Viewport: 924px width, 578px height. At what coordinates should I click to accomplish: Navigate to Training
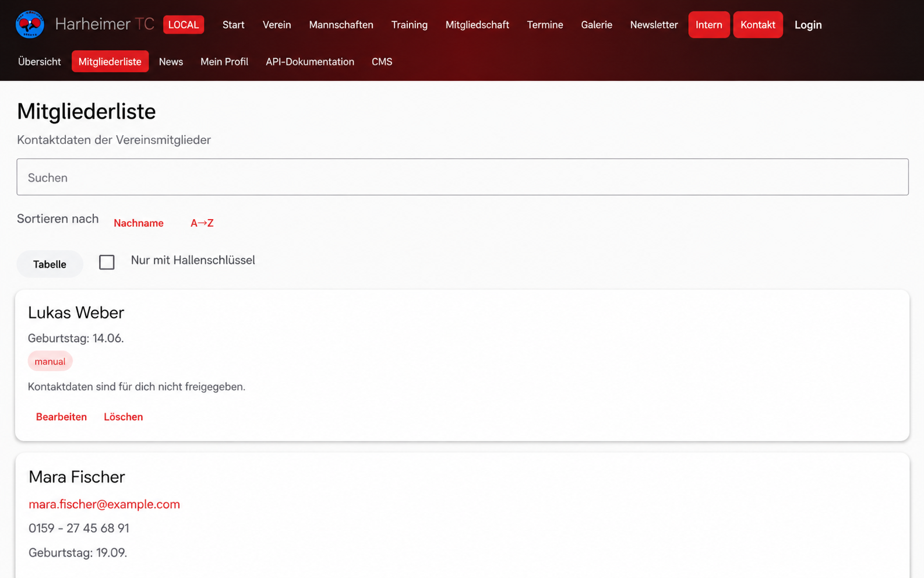point(410,25)
